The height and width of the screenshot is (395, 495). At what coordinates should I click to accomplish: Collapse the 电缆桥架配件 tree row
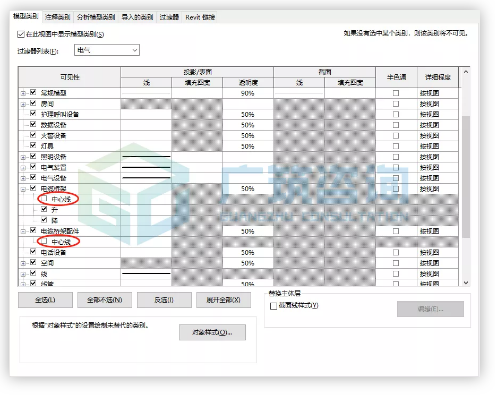(x=23, y=231)
